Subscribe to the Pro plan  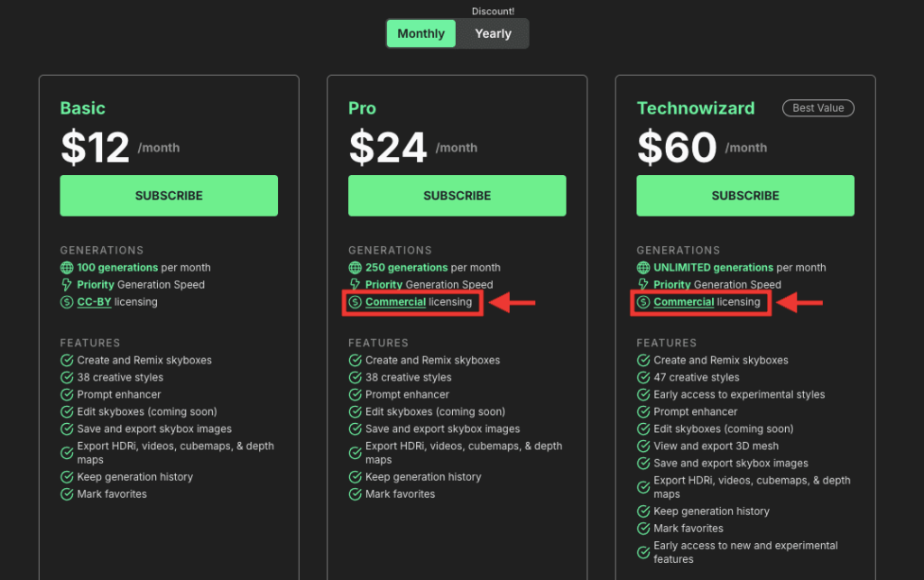click(457, 196)
